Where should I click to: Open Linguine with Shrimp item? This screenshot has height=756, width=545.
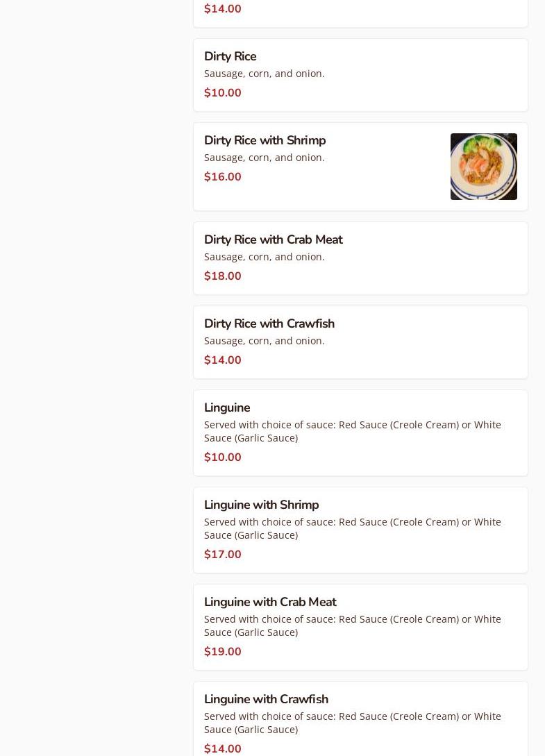click(x=261, y=505)
